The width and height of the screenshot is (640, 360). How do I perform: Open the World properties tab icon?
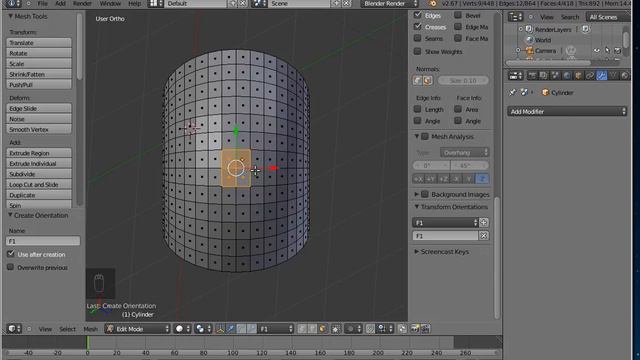click(x=567, y=76)
